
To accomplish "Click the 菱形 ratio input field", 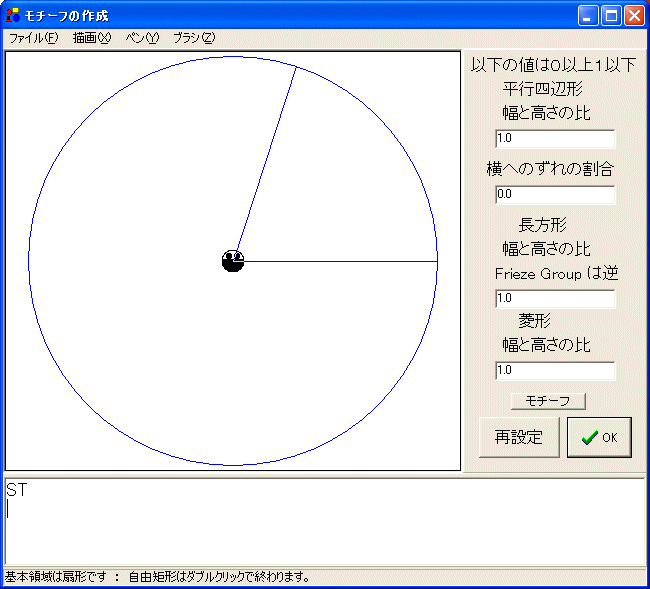I will click(x=555, y=370).
